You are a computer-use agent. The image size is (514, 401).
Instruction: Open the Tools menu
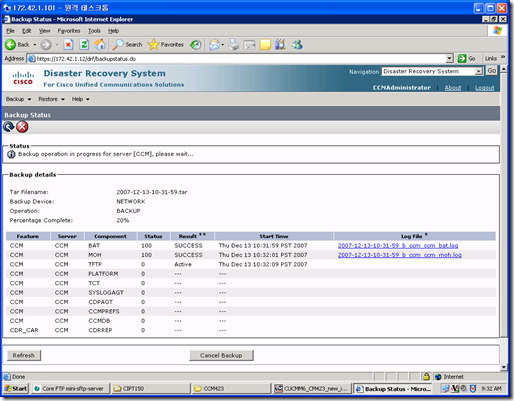[94, 31]
